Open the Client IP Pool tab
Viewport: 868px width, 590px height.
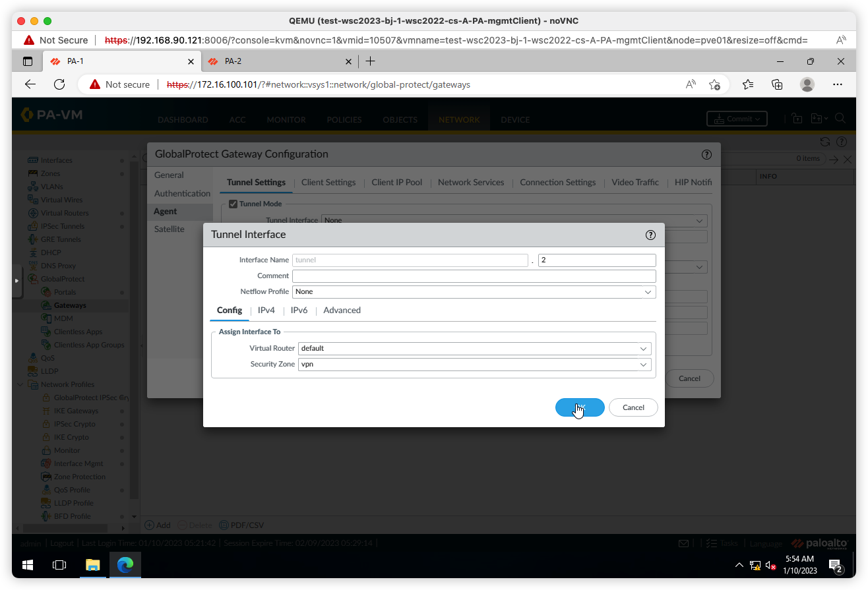(x=396, y=183)
